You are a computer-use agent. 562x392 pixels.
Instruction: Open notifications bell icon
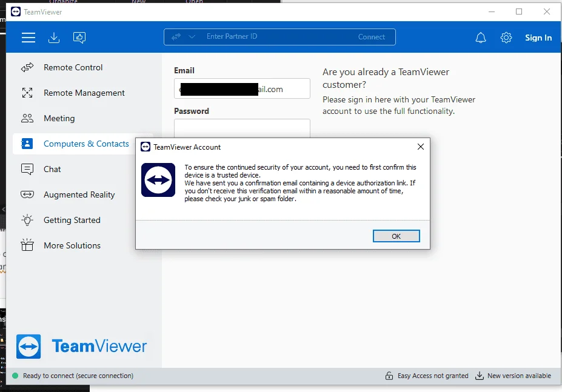pyautogui.click(x=481, y=38)
